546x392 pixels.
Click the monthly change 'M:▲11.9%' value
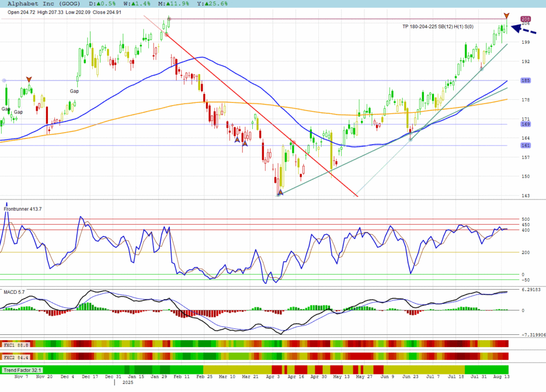point(173,4)
